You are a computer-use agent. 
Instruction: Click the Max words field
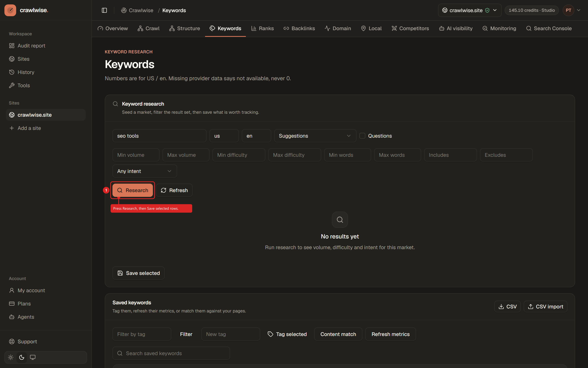pyautogui.click(x=397, y=155)
